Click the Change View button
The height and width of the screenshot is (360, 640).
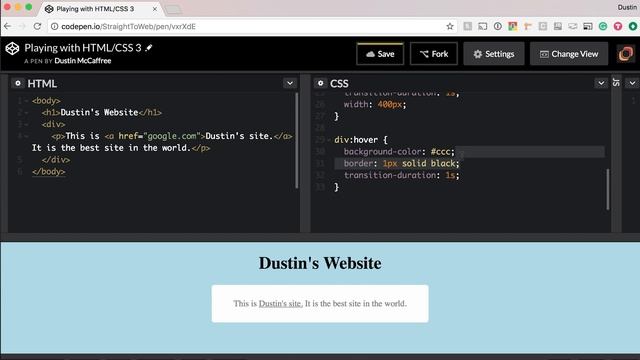569,54
